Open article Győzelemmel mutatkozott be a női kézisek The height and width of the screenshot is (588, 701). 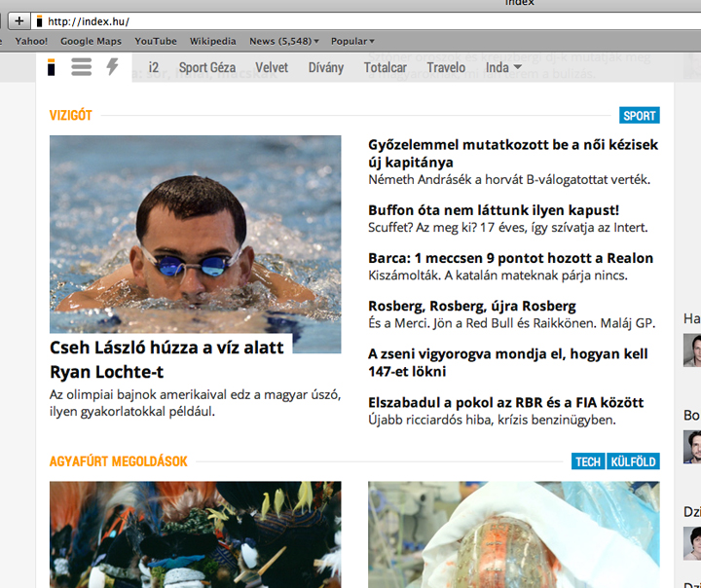(513, 154)
